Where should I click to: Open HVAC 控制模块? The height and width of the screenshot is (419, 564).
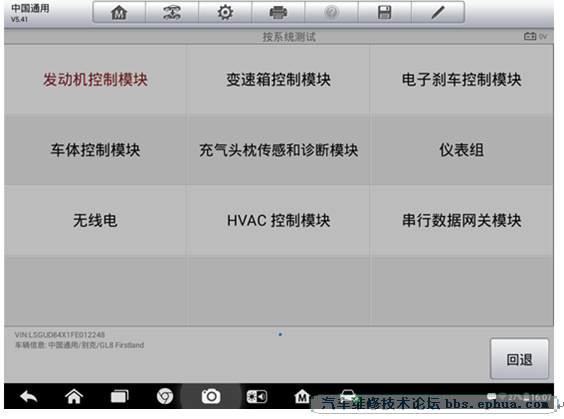(278, 220)
